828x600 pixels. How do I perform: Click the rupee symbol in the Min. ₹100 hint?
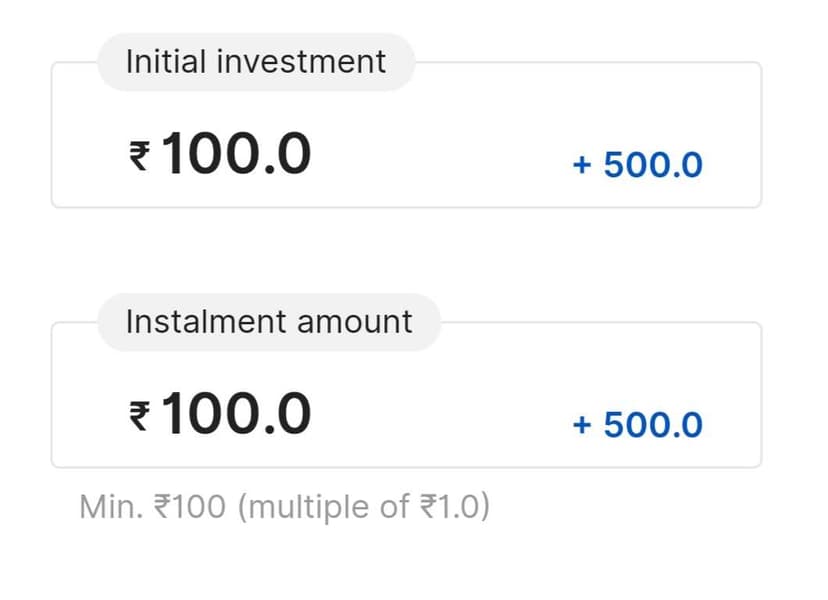point(163,507)
